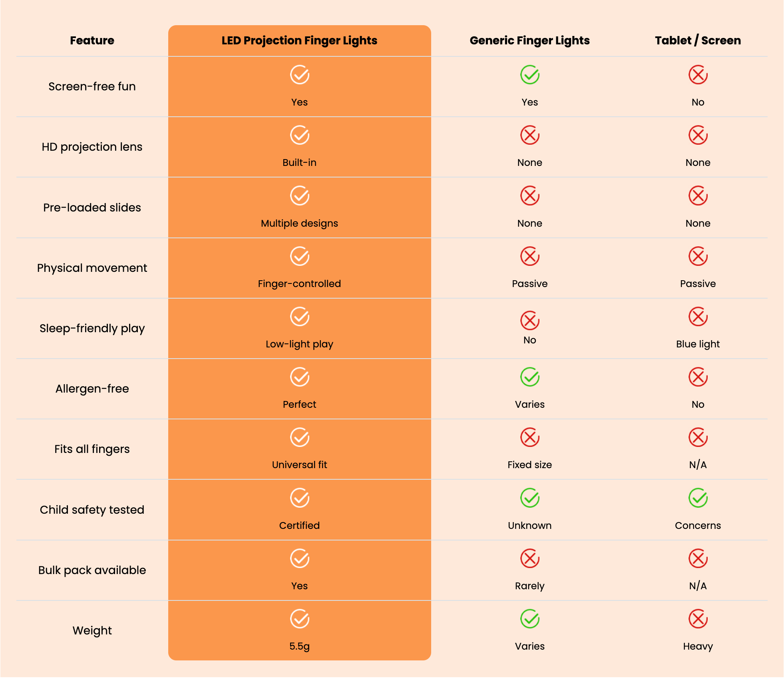Select the Generic Finger Lights column header
This screenshot has width=784, height=678.
coord(529,40)
